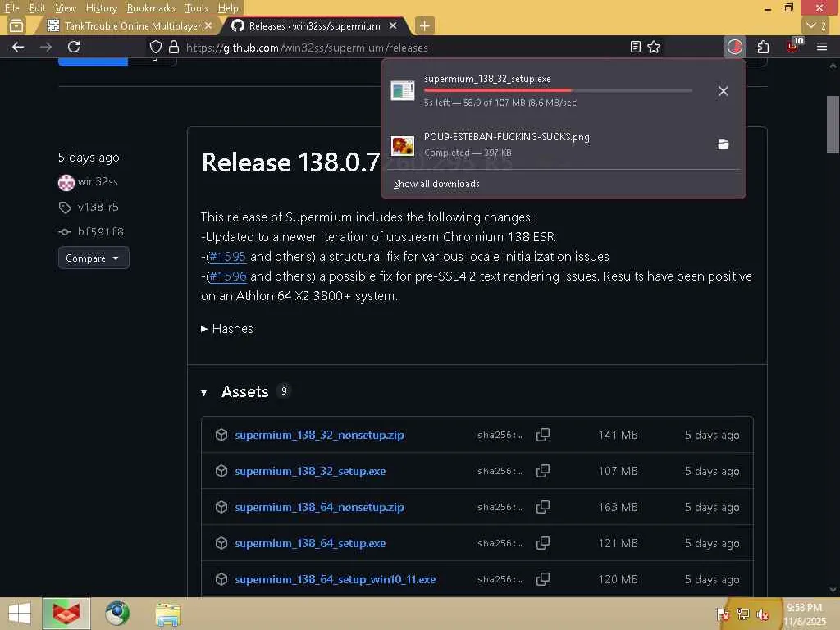The image size is (840, 630).
Task: Open the red browser icon in the taskbar
Action: (x=66, y=614)
